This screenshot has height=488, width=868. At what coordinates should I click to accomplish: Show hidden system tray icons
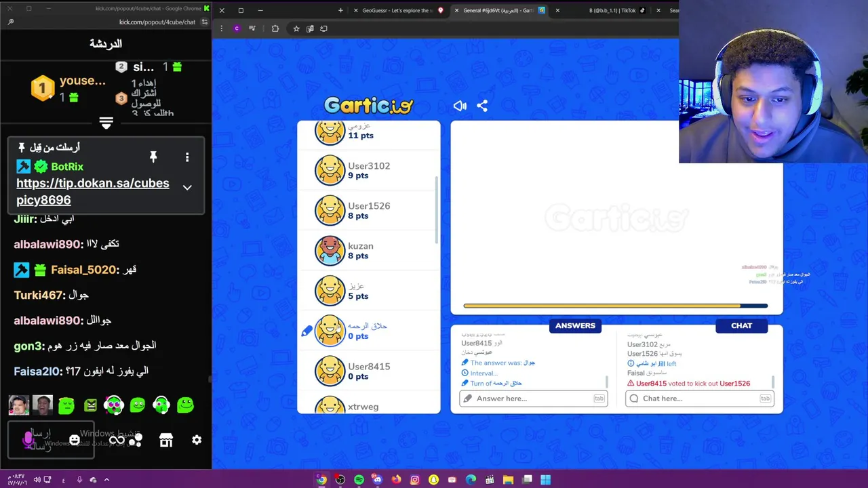(x=106, y=480)
